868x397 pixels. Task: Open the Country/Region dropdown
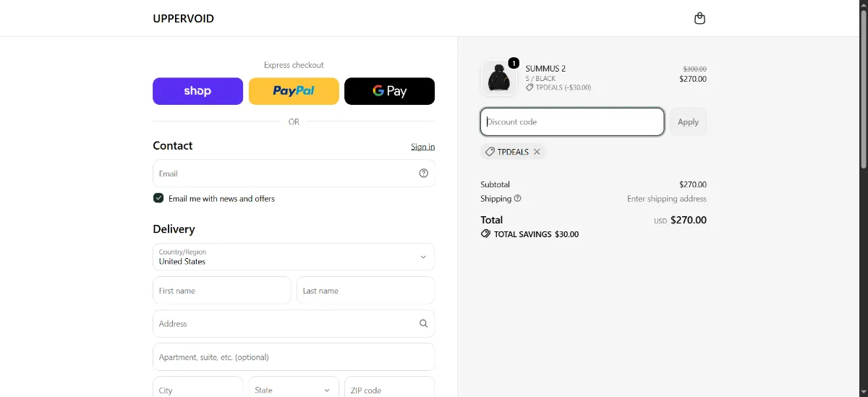point(294,257)
